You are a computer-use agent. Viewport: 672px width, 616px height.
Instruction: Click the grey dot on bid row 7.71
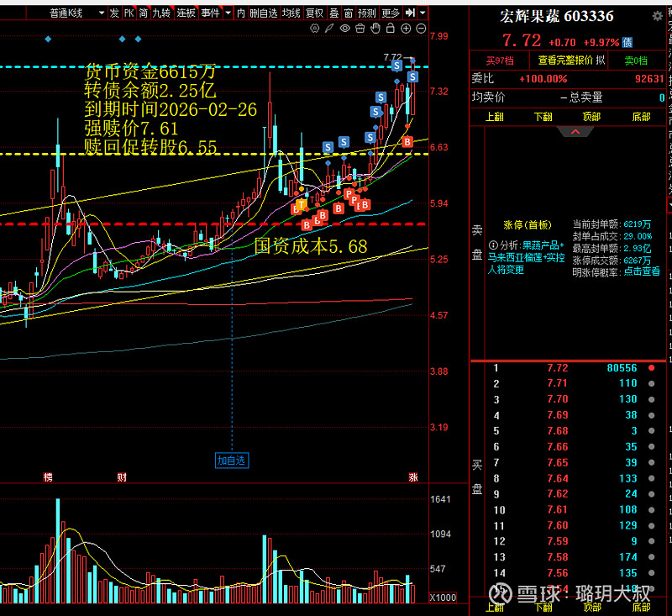652,384
